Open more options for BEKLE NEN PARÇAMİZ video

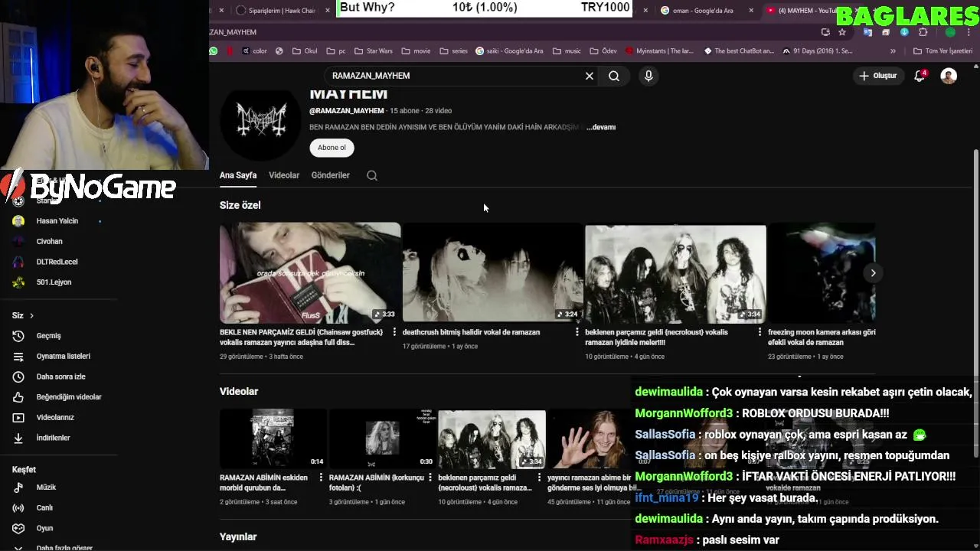[x=394, y=332]
